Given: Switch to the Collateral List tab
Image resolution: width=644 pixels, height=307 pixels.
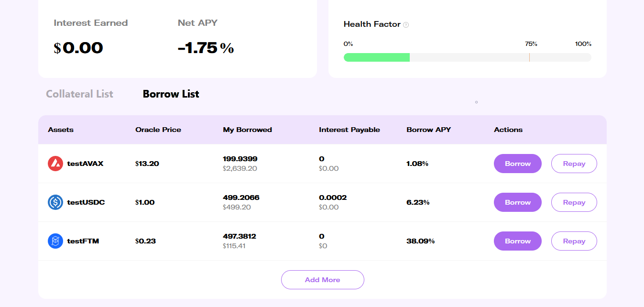Looking at the screenshot, I should click(x=79, y=94).
